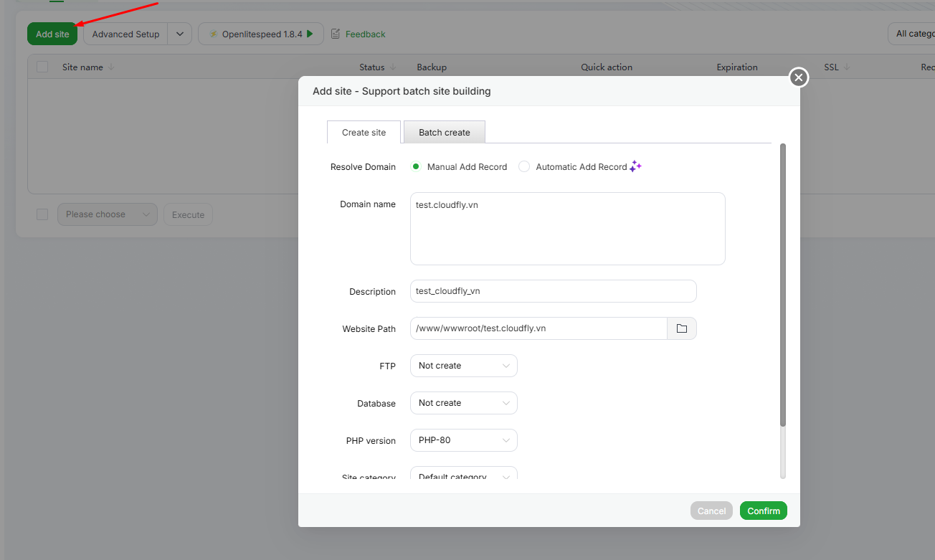Select Manual Add Record radio option
The image size is (935, 560).
point(416,166)
